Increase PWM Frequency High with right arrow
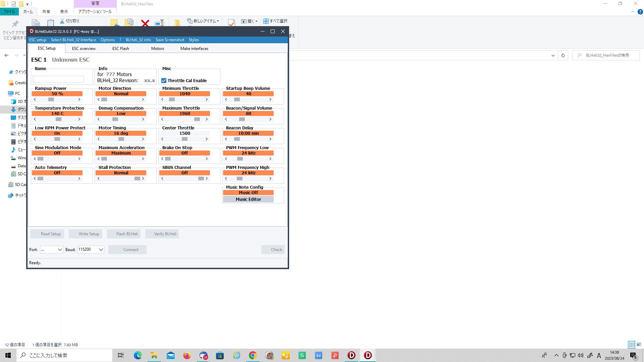This screenshot has height=362, width=644. 270,179
